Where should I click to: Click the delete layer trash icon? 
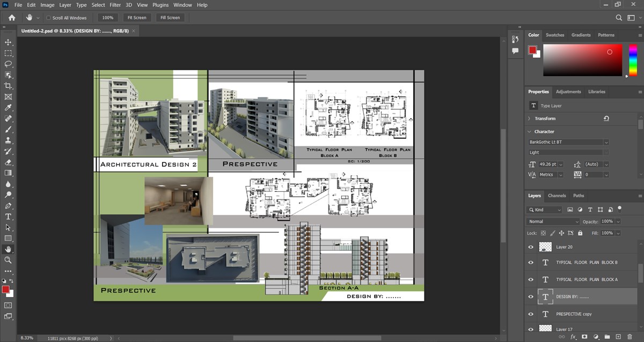pos(630,337)
